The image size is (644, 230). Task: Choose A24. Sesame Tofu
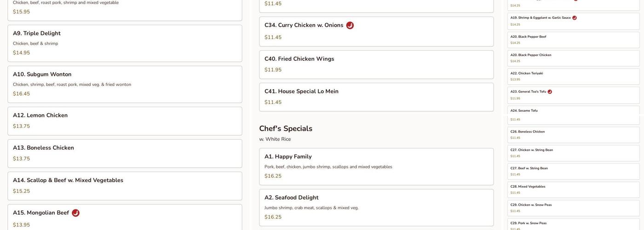click(573, 115)
